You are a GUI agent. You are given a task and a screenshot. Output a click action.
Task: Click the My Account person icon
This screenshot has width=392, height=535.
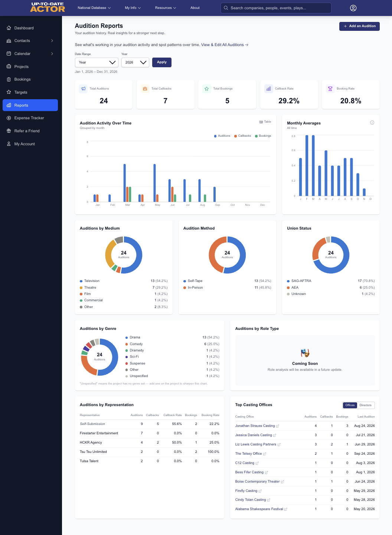coord(9,144)
